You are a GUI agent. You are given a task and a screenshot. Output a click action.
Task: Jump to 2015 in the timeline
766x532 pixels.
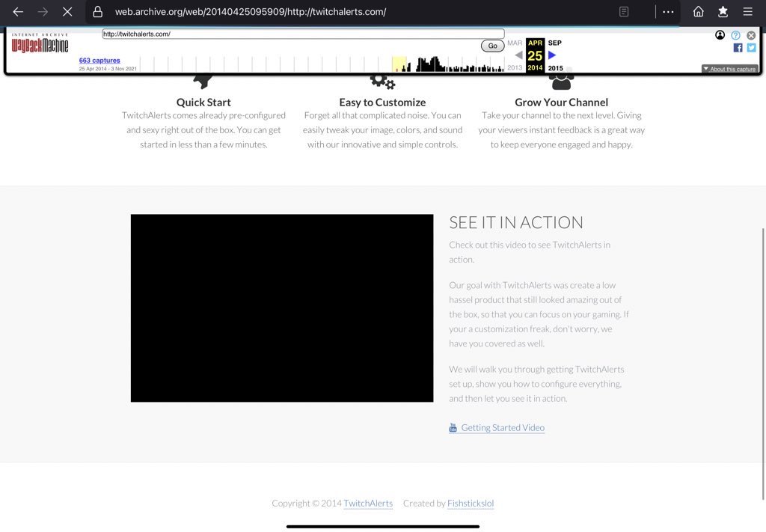coord(556,68)
